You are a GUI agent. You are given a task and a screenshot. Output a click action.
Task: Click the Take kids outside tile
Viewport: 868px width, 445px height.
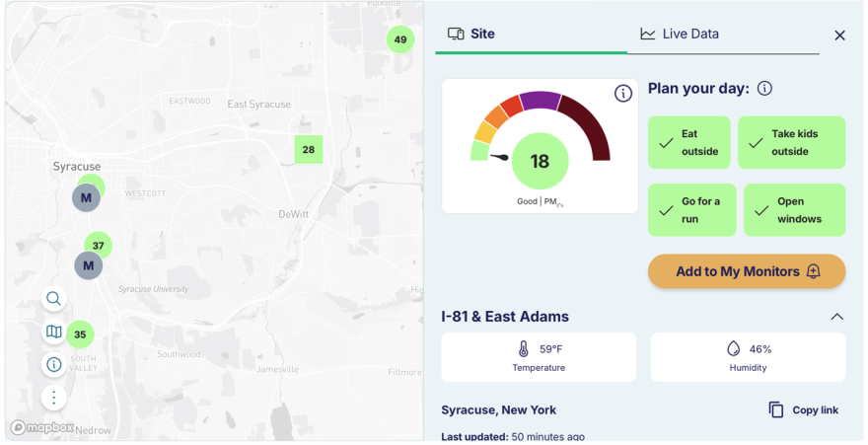[792, 142]
